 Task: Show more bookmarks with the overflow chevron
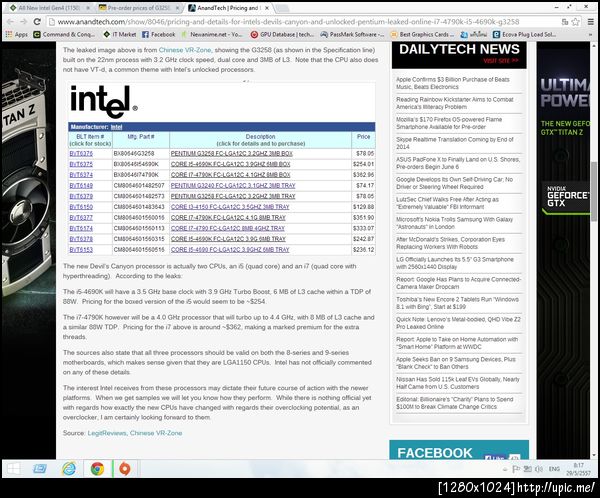[591, 34]
